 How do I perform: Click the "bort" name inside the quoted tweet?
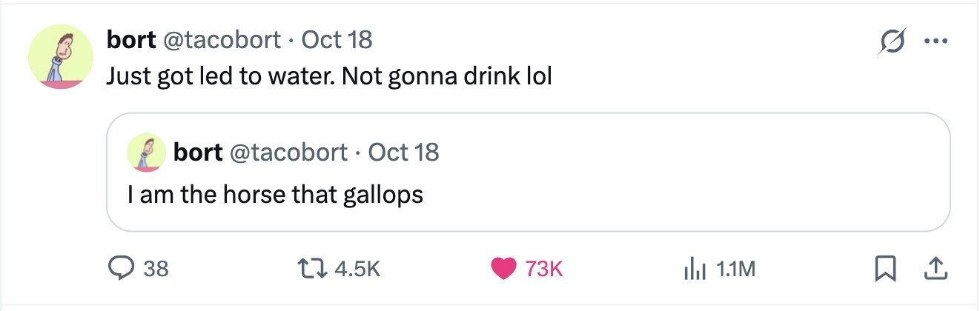(197, 152)
